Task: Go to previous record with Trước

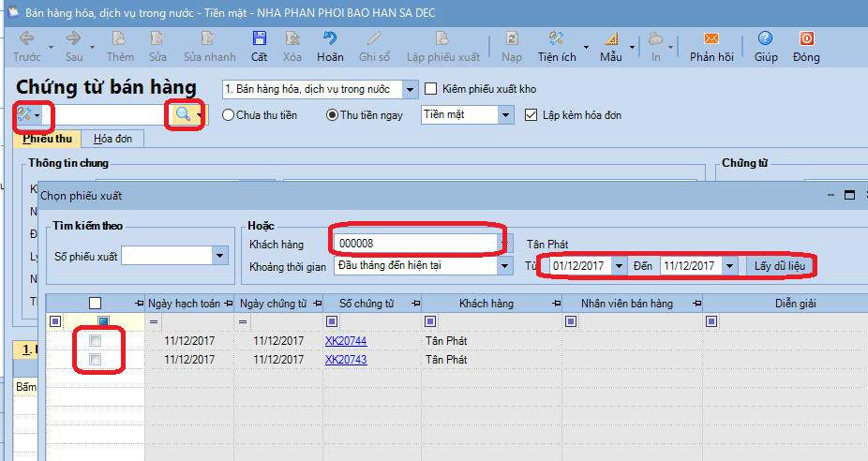Action: (x=26, y=38)
